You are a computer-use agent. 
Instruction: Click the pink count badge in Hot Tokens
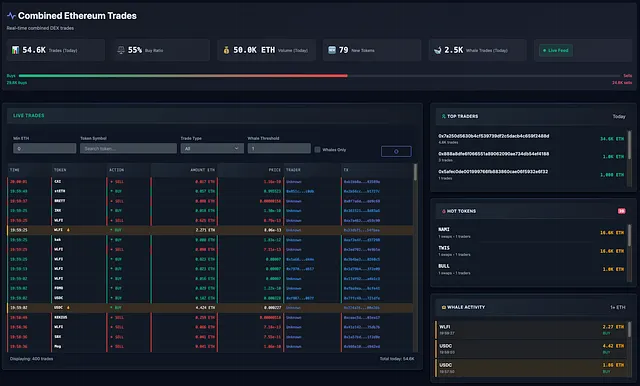coord(621,211)
